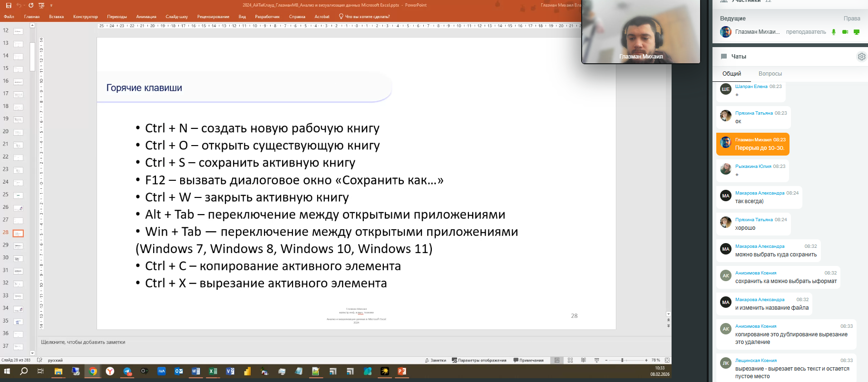Open chat settings gear icon
This screenshot has height=382, width=868.
[861, 57]
